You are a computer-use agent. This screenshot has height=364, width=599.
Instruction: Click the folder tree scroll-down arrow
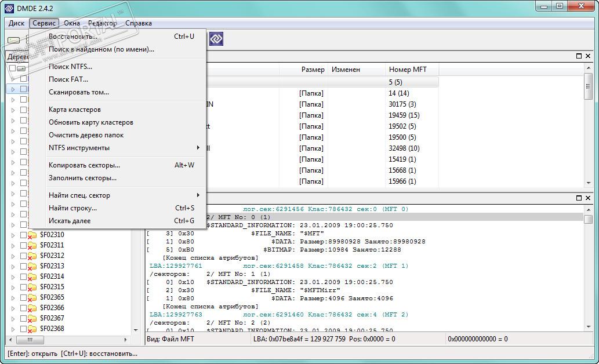click(x=136, y=330)
